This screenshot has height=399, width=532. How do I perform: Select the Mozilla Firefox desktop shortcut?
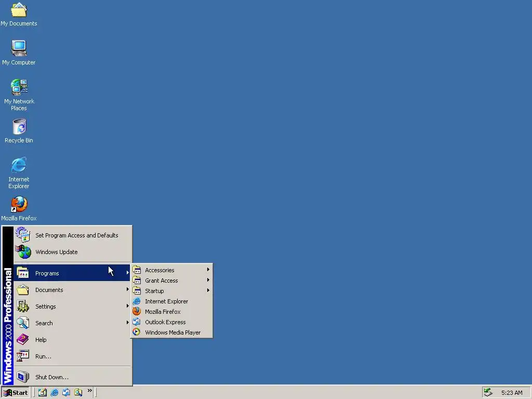[x=19, y=208]
